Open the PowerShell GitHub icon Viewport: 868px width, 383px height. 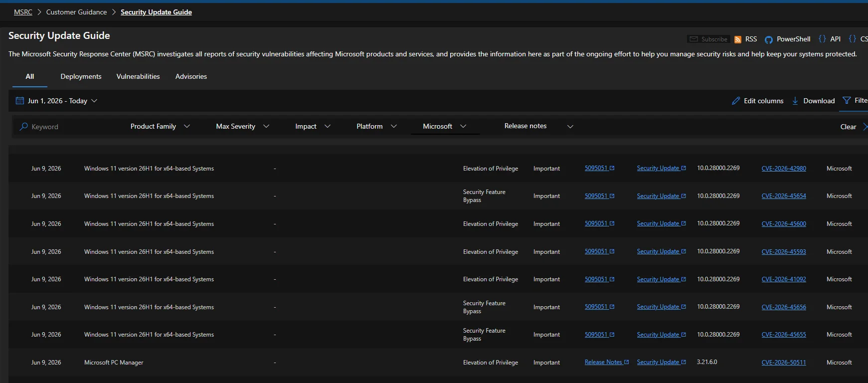769,39
